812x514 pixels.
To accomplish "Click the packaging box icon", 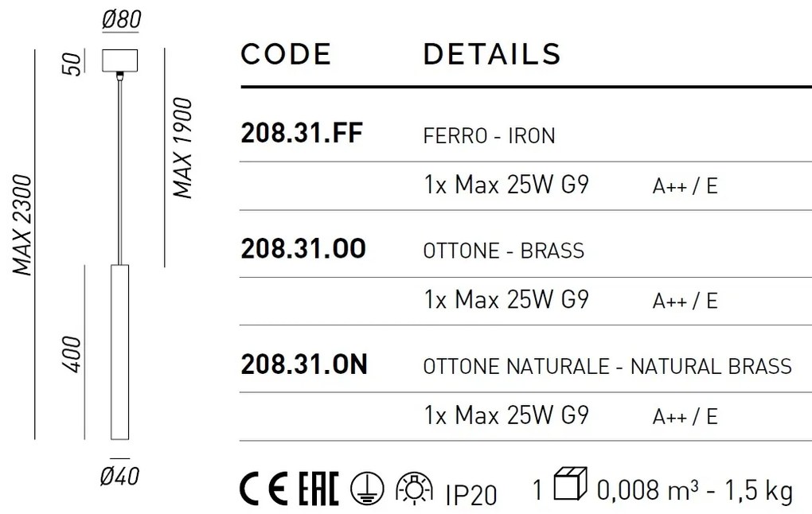I will [570, 484].
